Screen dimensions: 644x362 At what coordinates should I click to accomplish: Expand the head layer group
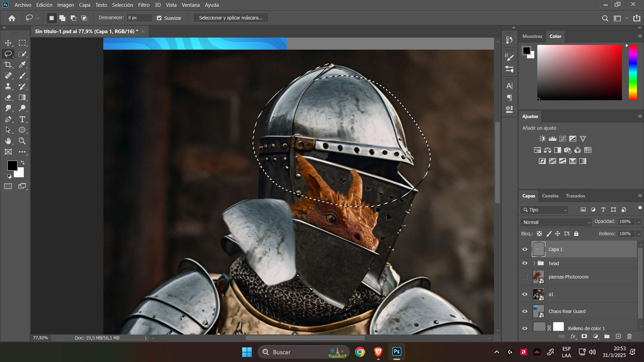point(534,263)
